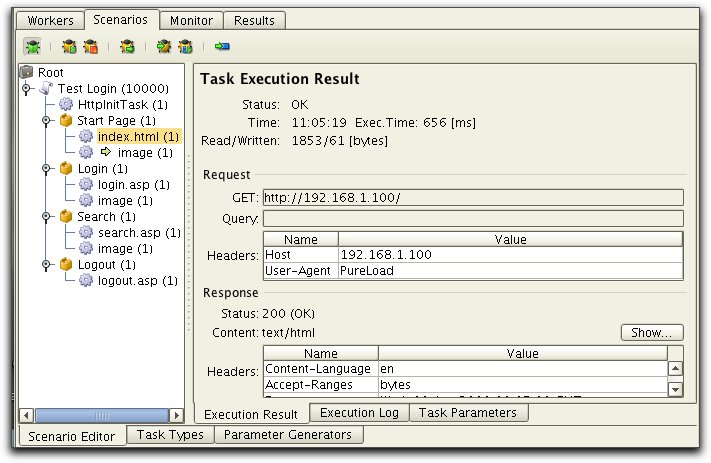
Task: Click the response headers scroll down arrow
Action: pos(675,389)
